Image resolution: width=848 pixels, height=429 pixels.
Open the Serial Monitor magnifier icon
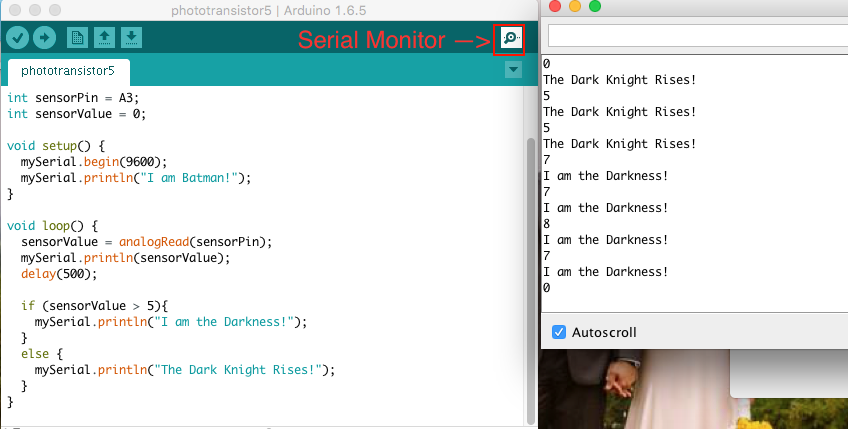pyautogui.click(x=511, y=38)
